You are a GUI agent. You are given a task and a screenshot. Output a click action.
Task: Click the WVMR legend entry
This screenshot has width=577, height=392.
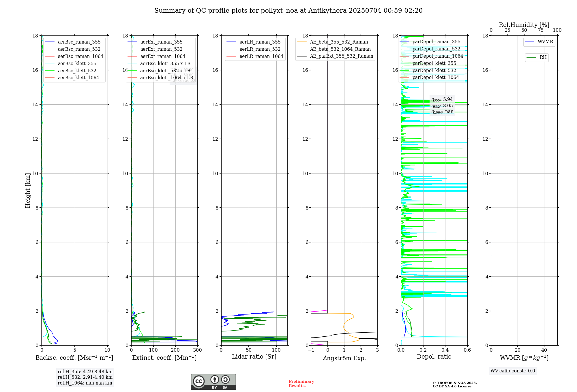coord(539,42)
